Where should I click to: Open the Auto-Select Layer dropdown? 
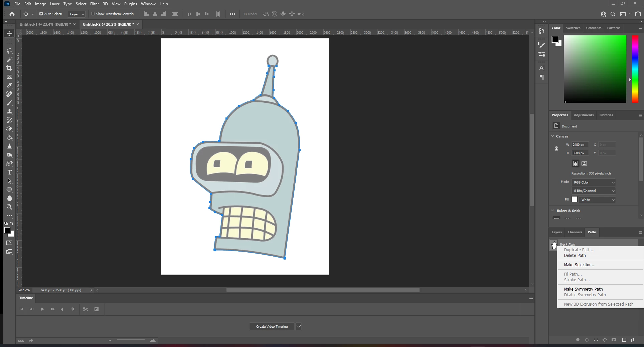click(x=76, y=14)
